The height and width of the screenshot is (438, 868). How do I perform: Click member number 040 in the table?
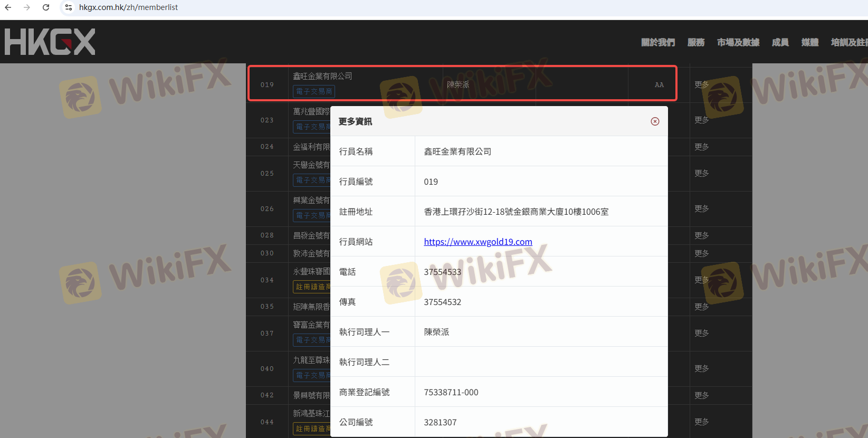click(x=267, y=369)
